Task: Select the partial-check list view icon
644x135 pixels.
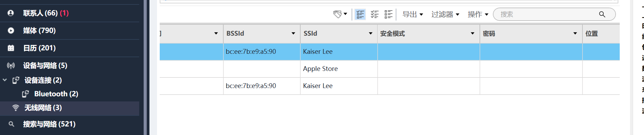Action: pyautogui.click(x=360, y=14)
